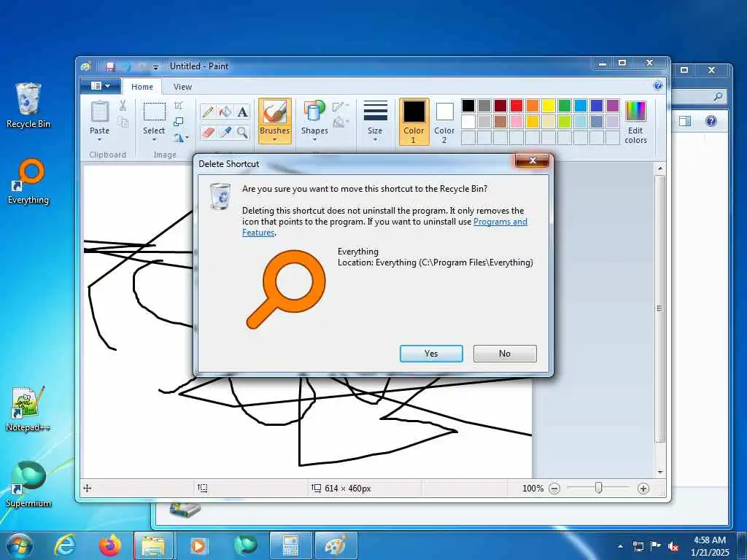747x560 pixels.
Task: Expand the Paste dropdown arrow
Action: (99, 140)
